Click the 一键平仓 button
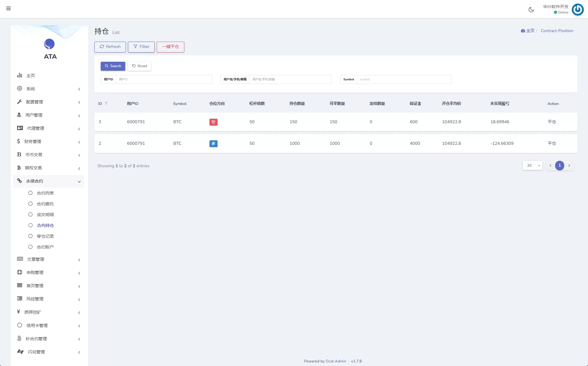 coord(170,47)
